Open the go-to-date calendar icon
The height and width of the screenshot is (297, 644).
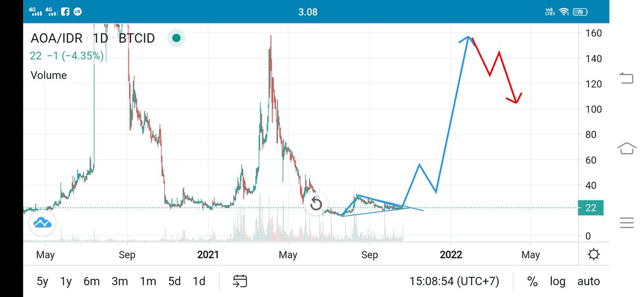click(240, 281)
